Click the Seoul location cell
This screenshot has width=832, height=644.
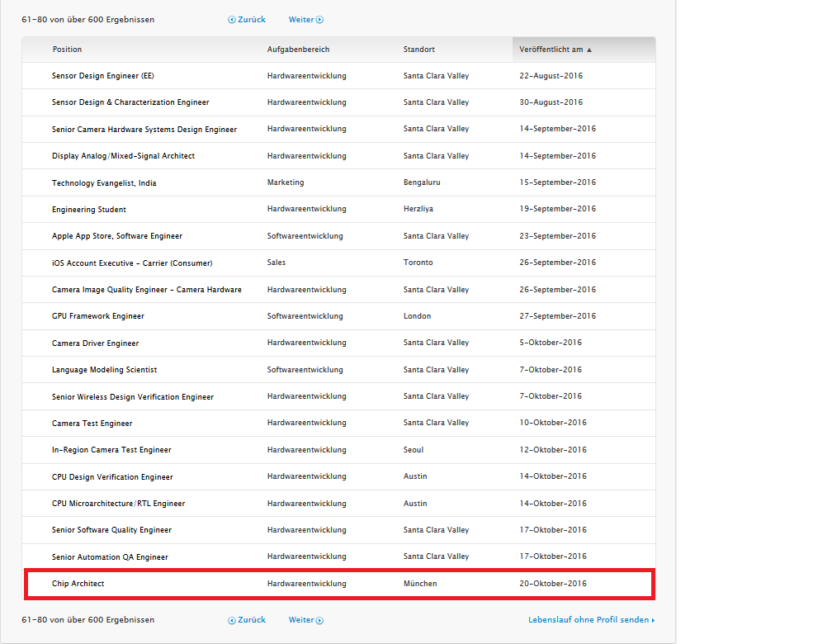[414, 450]
